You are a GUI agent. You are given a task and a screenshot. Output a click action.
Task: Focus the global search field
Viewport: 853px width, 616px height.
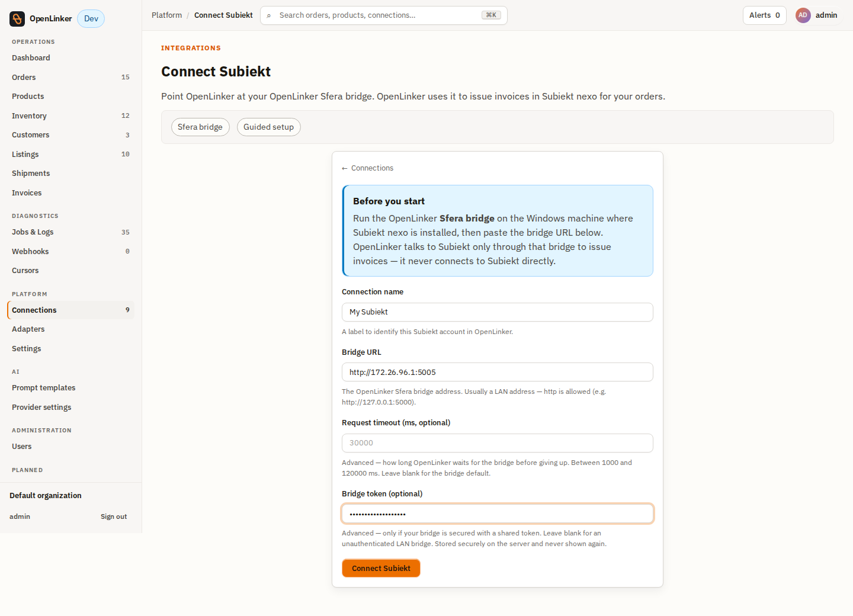point(384,15)
